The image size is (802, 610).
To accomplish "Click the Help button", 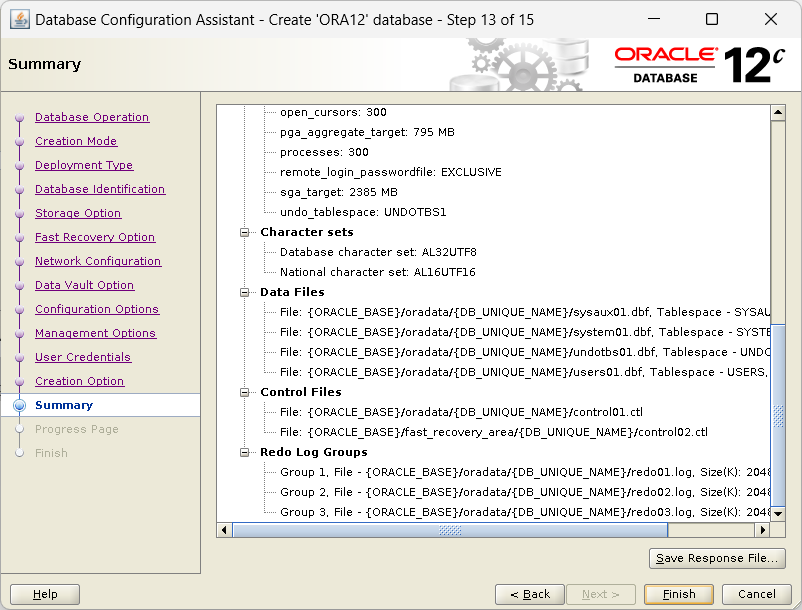I will 45,594.
